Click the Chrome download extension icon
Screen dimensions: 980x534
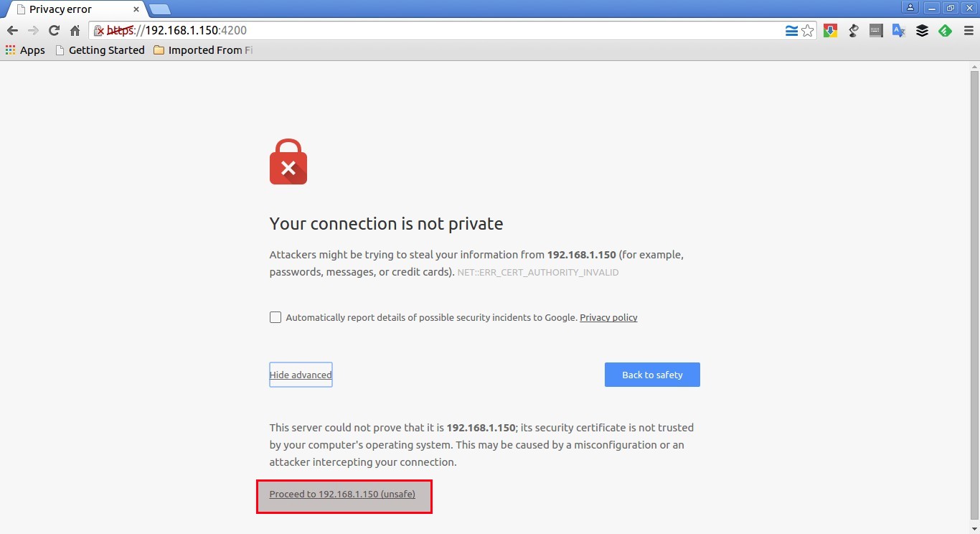point(830,31)
